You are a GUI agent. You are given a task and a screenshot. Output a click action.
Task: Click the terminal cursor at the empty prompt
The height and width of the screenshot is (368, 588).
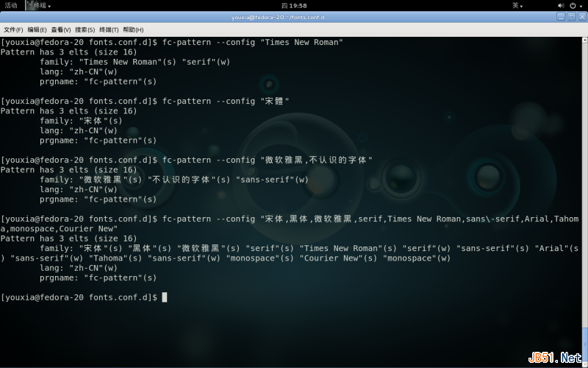(x=164, y=297)
